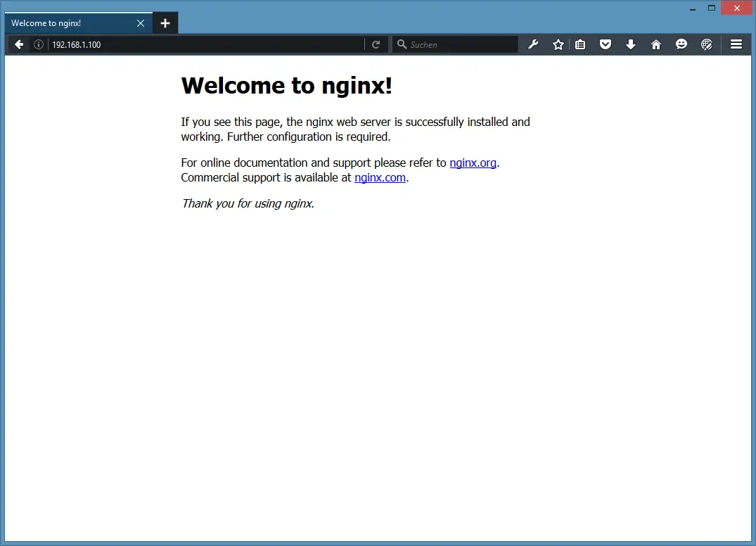Select the 'Welcome to nginx!' tab
The width and height of the screenshot is (756, 546).
click(x=67, y=23)
